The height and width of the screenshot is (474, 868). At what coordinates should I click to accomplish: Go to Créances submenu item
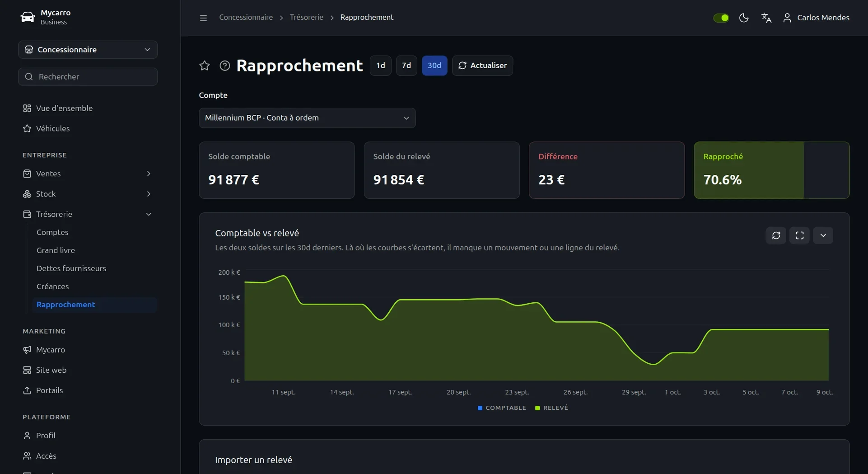[94, 286]
